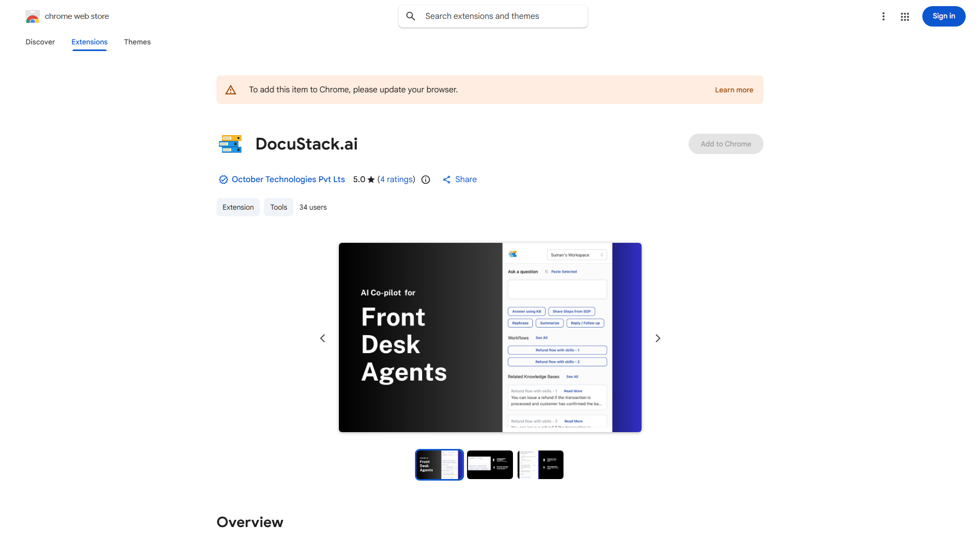Select the Tools category filter

[278, 207]
